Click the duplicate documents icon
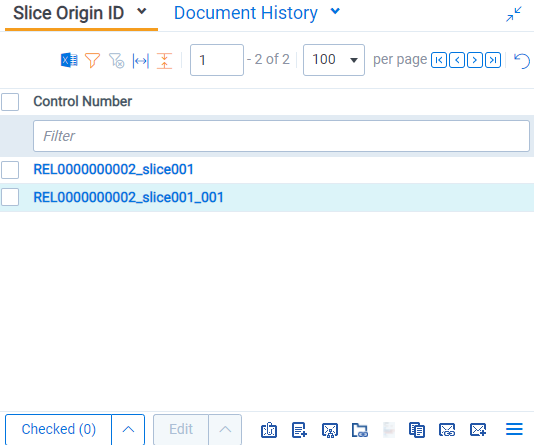 click(417, 430)
